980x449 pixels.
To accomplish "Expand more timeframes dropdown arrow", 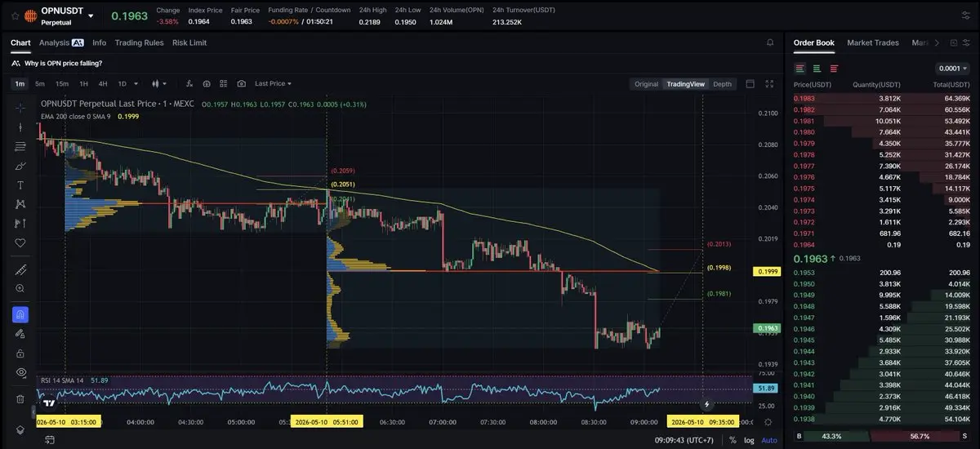I will [136, 83].
